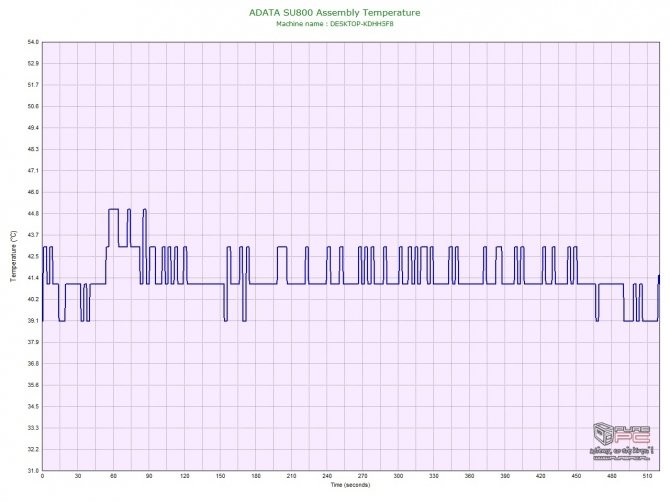
Task: Click the chart title ADATA SU800 Assembly Temperature
Action: 335,13
